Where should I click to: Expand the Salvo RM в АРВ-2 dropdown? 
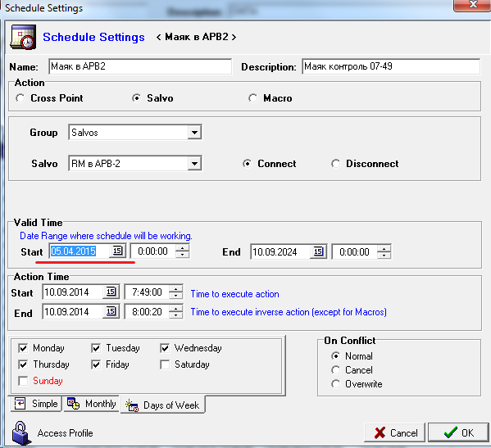pos(194,163)
